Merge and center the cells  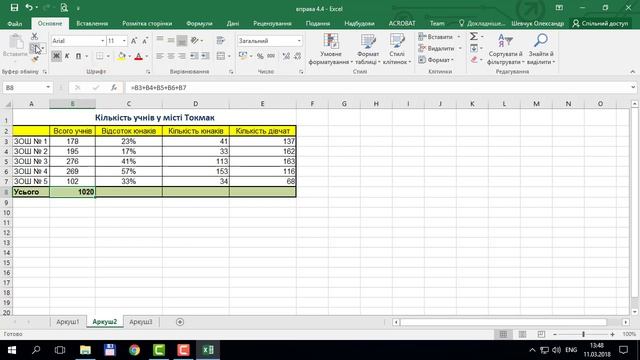pyautogui.click(x=221, y=56)
